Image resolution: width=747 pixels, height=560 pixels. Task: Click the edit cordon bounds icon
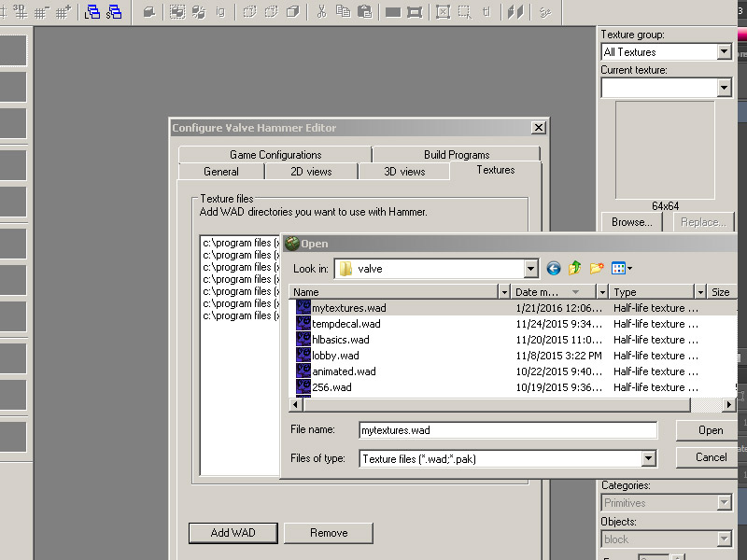(x=415, y=11)
